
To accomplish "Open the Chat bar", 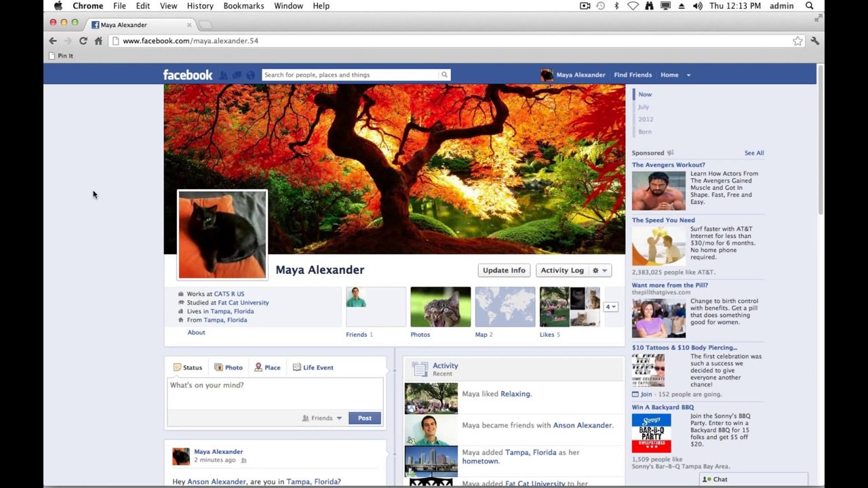I will [754, 479].
